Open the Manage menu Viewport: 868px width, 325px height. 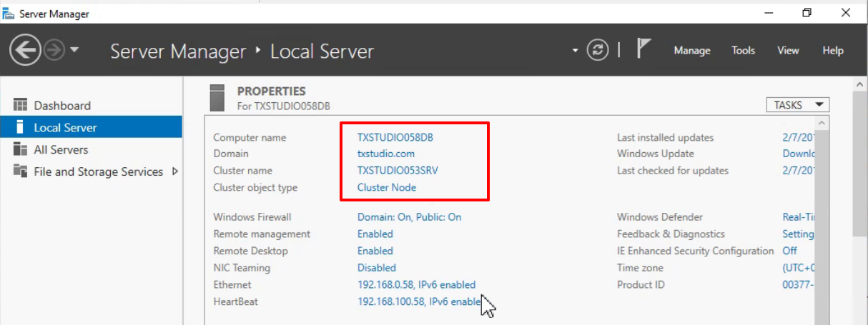coord(692,51)
